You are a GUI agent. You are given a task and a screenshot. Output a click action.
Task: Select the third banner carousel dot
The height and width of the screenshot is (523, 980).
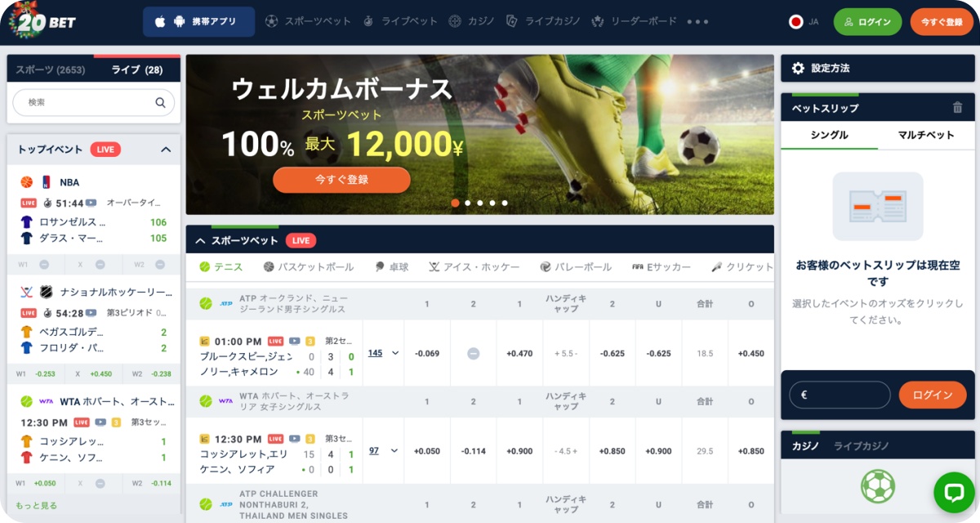click(480, 203)
